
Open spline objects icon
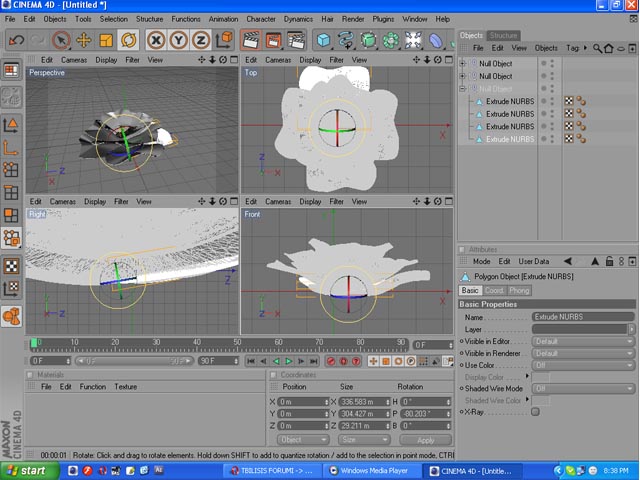coord(346,40)
